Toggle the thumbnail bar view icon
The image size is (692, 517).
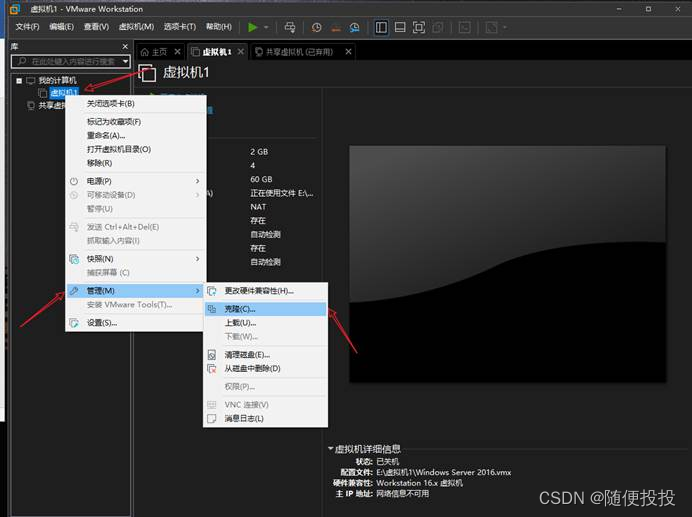pos(400,27)
